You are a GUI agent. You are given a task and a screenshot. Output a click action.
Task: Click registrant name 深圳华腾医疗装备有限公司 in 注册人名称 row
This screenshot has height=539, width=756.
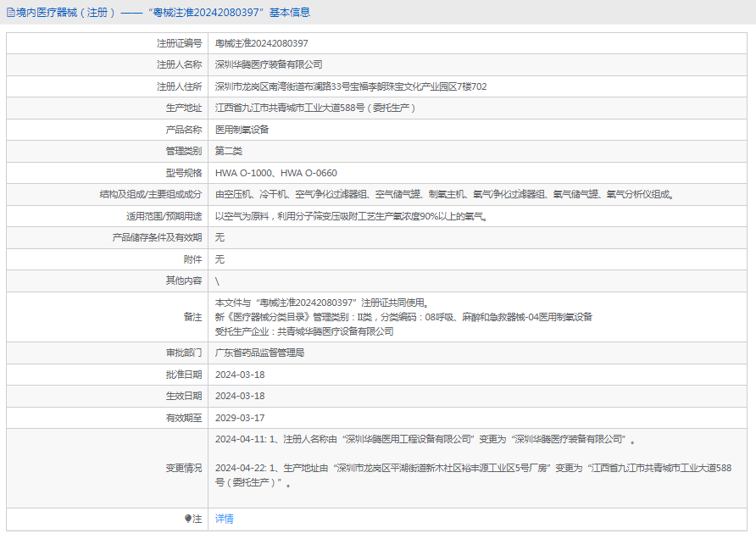click(x=269, y=64)
